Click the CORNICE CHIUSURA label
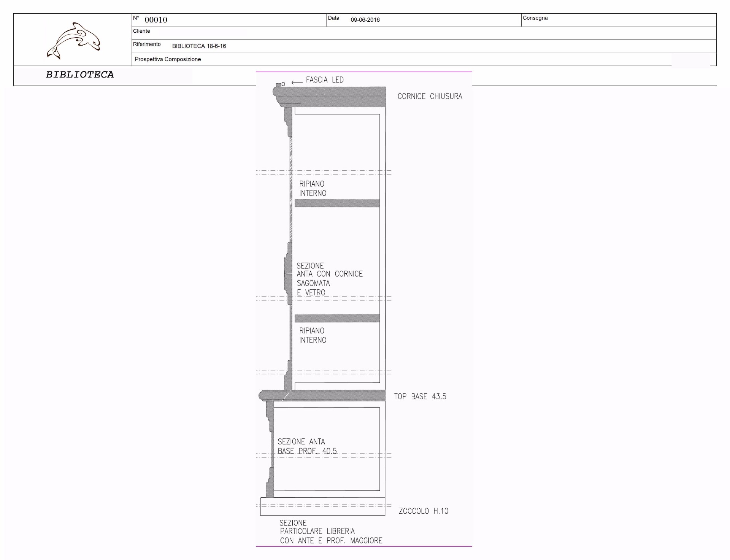730x560 pixels. 430,97
